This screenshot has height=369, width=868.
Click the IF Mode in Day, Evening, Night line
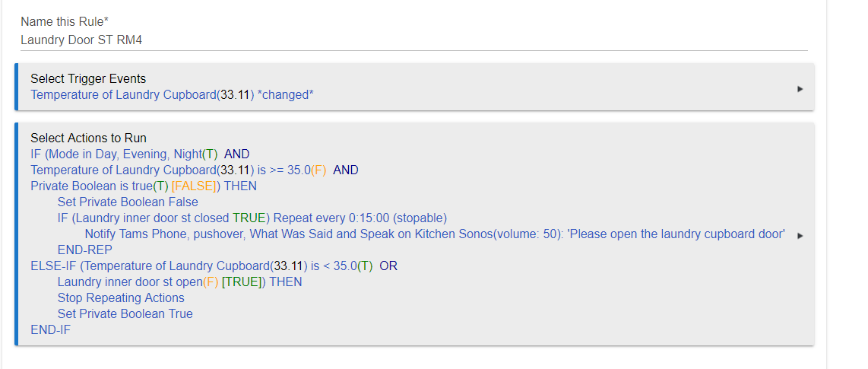(x=140, y=154)
